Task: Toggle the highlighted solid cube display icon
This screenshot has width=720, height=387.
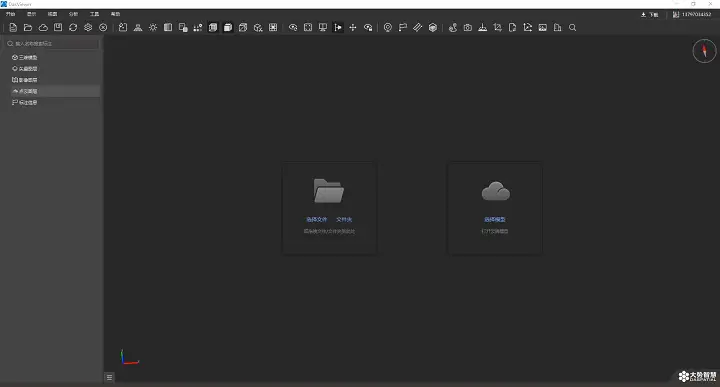Action: pyautogui.click(x=228, y=28)
